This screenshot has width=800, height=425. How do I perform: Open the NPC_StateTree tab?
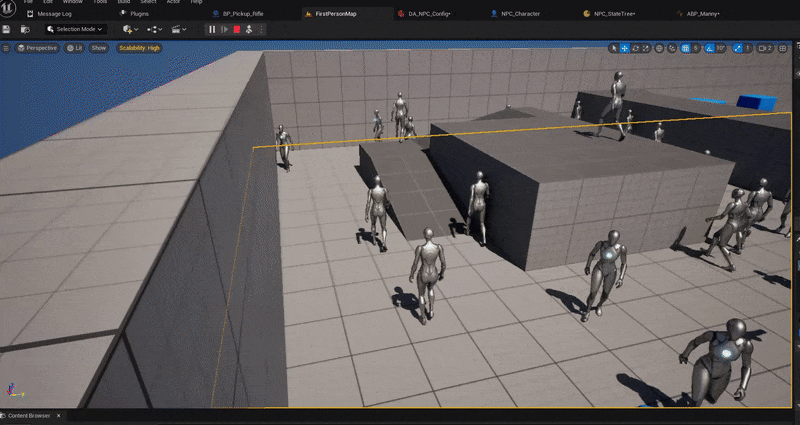tap(609, 14)
